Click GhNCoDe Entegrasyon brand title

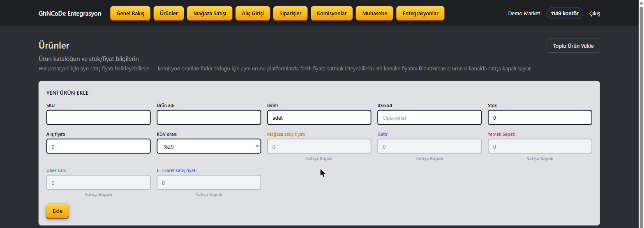tap(70, 14)
